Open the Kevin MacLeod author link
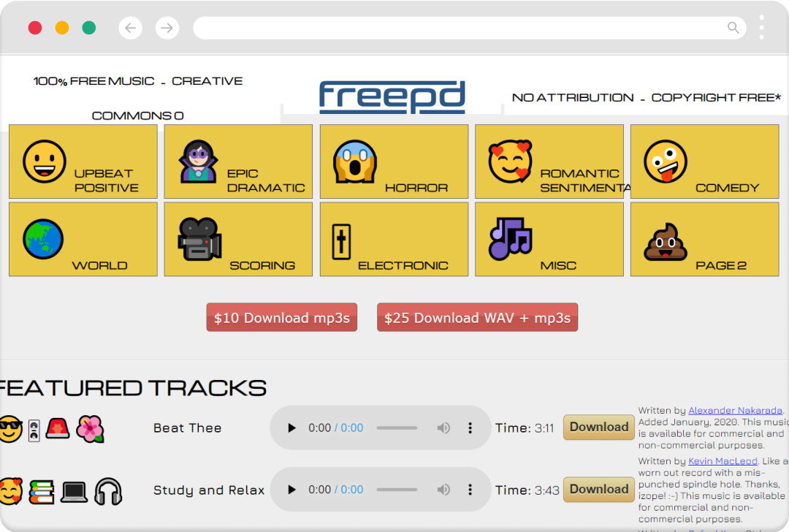Viewport: 789px width, 532px height. (723, 461)
